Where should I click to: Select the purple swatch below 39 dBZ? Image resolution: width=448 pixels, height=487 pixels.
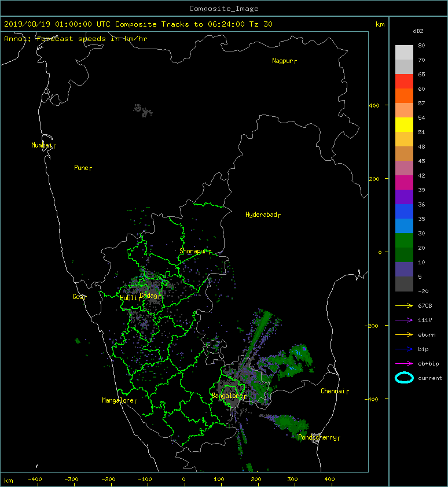(404, 197)
